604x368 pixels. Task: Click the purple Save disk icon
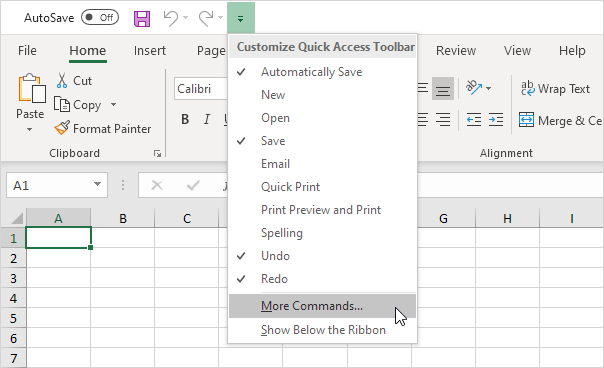point(142,18)
